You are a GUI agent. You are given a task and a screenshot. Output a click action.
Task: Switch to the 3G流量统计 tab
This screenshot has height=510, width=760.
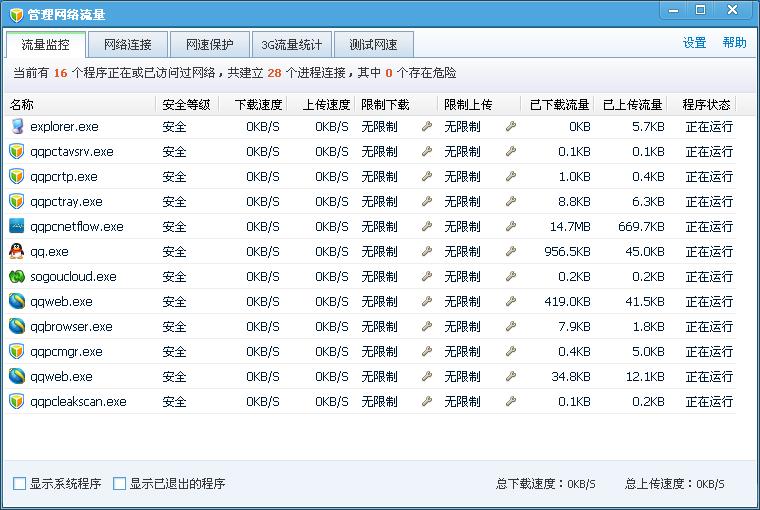[x=292, y=45]
